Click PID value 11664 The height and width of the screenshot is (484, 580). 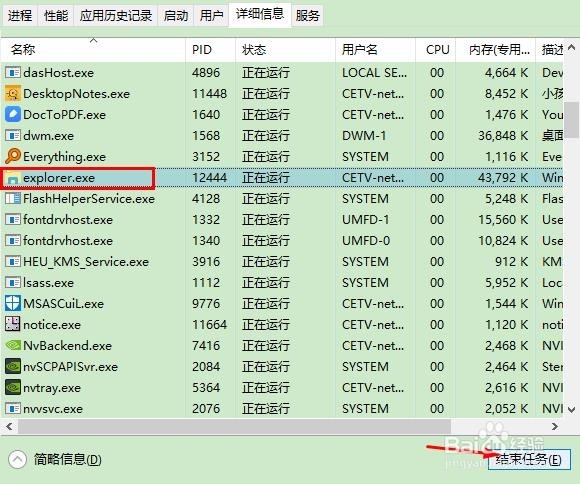(x=209, y=325)
